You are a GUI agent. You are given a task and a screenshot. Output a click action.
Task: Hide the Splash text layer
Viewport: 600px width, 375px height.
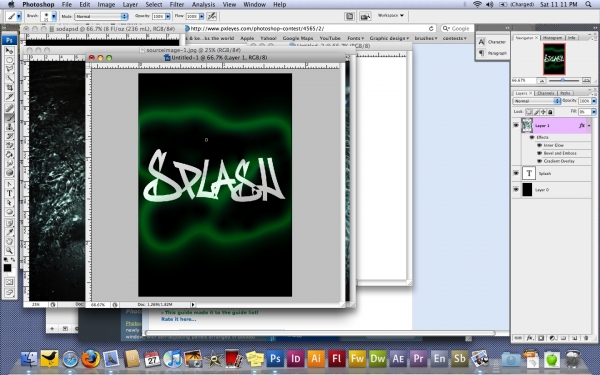(516, 173)
